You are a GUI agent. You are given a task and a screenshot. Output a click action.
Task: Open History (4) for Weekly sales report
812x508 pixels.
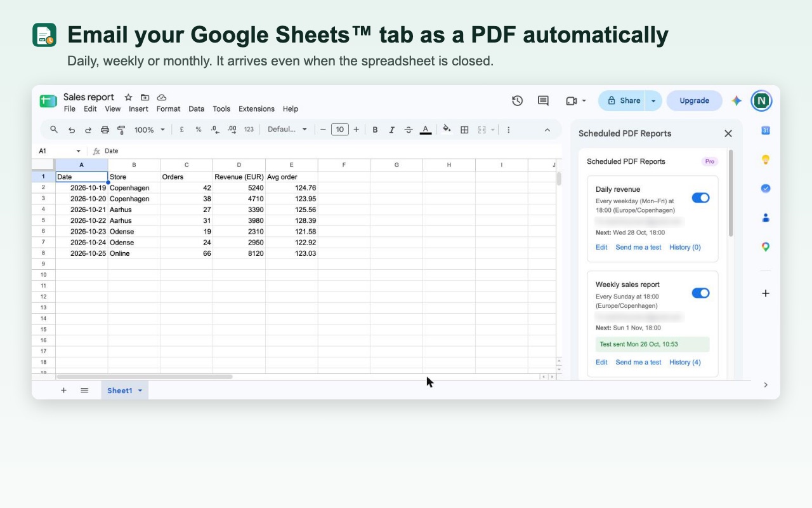point(685,362)
